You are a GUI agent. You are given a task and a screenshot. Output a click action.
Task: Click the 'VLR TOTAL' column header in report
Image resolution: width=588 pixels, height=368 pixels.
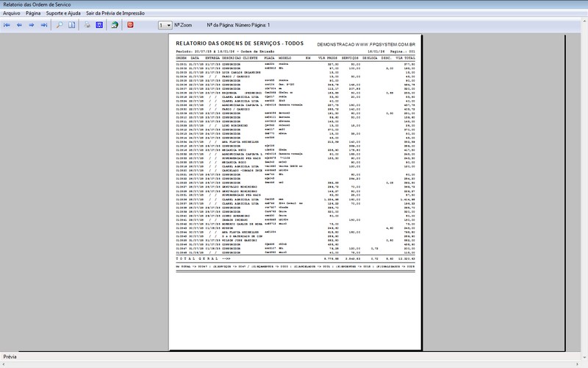tap(406, 58)
